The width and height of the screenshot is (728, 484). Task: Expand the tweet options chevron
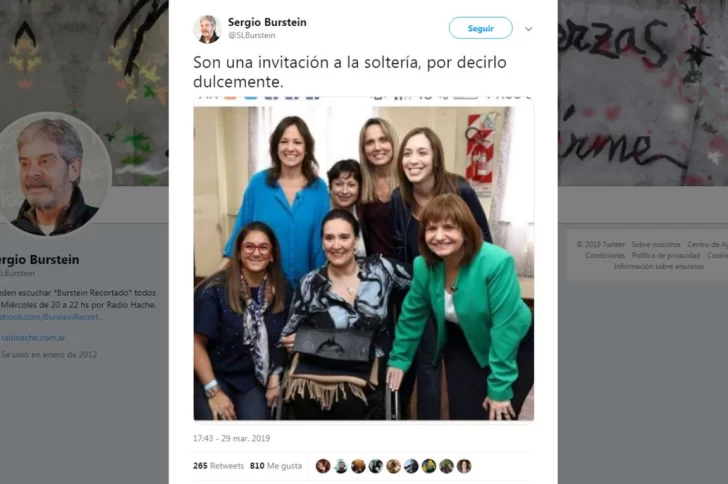(528, 29)
